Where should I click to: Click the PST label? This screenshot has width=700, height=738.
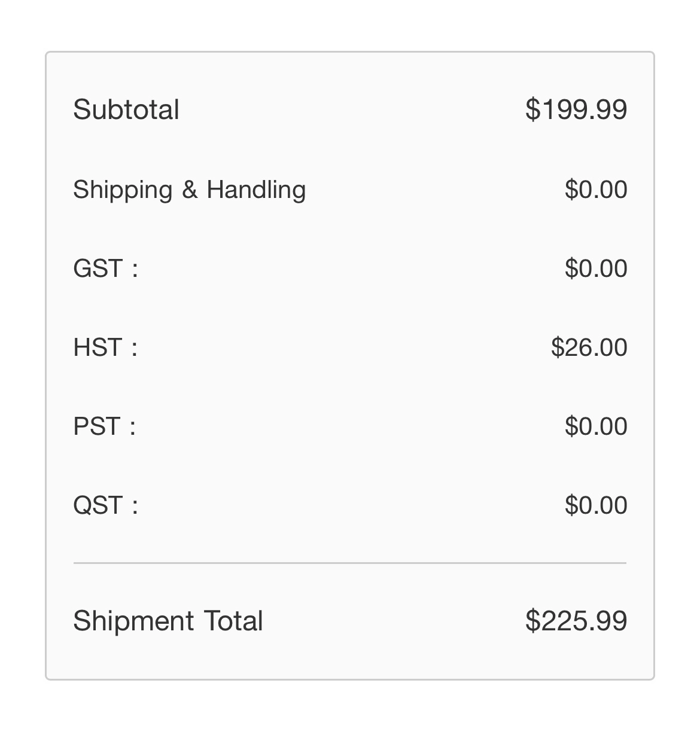[104, 426]
